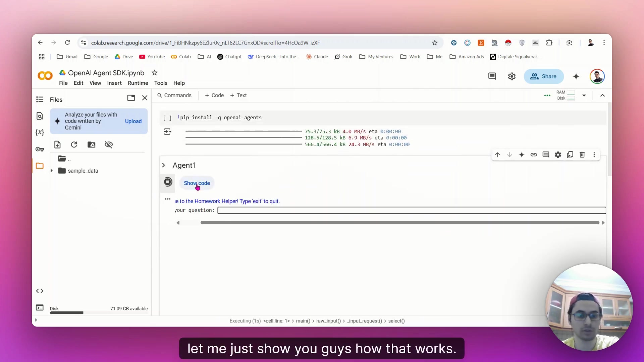Open the secrets key icon
Screen dimensions: 644x362
point(40,149)
